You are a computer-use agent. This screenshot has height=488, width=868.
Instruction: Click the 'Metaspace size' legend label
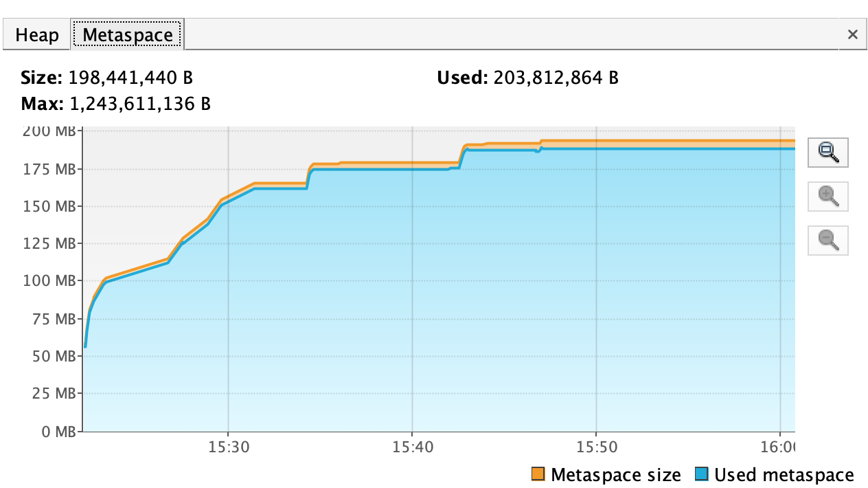(x=615, y=475)
